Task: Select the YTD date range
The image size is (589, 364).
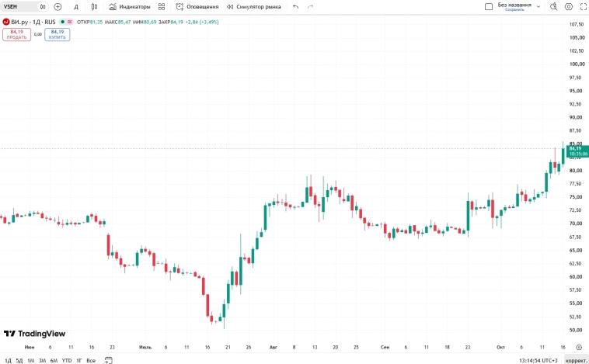Action: (67, 360)
